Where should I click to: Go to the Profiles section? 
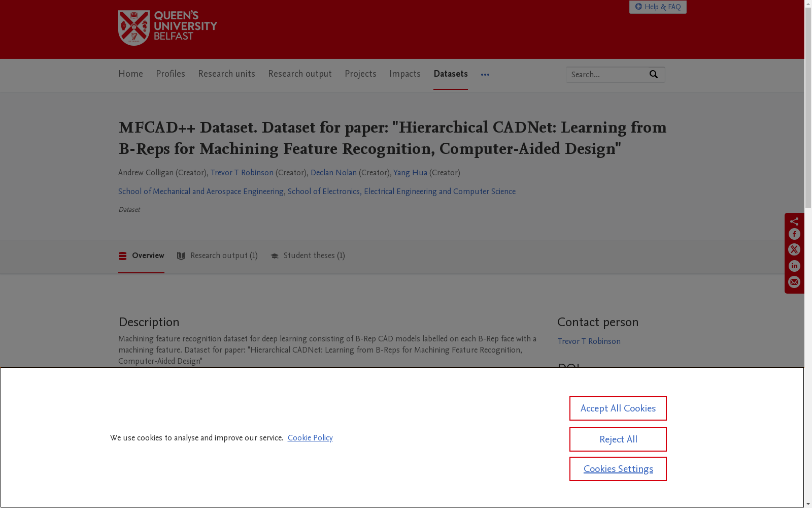click(x=171, y=74)
